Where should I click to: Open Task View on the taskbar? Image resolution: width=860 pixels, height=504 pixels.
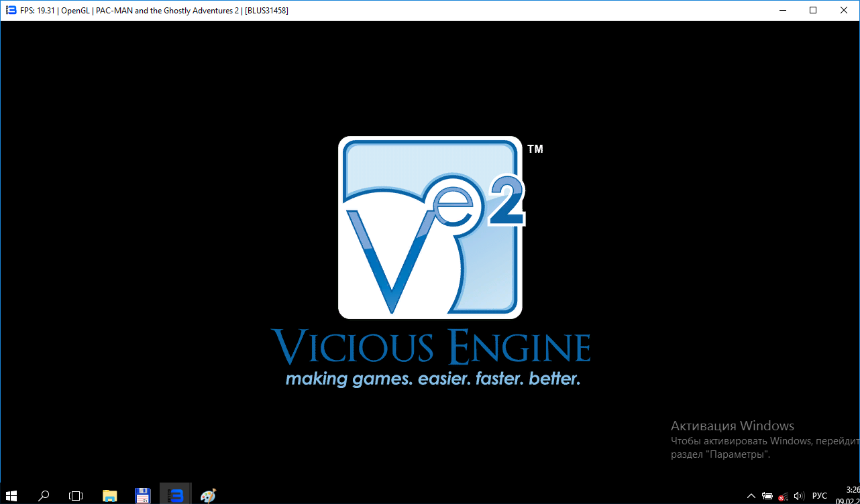coord(76,496)
